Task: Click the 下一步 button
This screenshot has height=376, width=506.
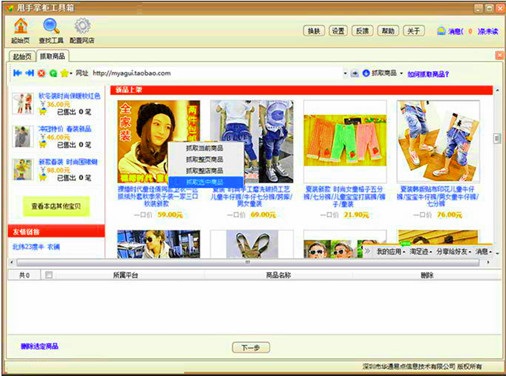Action: [251, 348]
